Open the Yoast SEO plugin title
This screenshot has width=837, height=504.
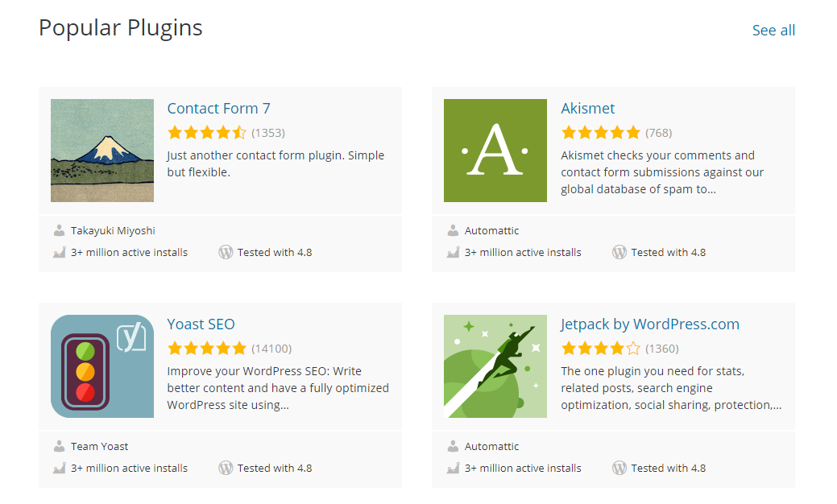(x=201, y=324)
